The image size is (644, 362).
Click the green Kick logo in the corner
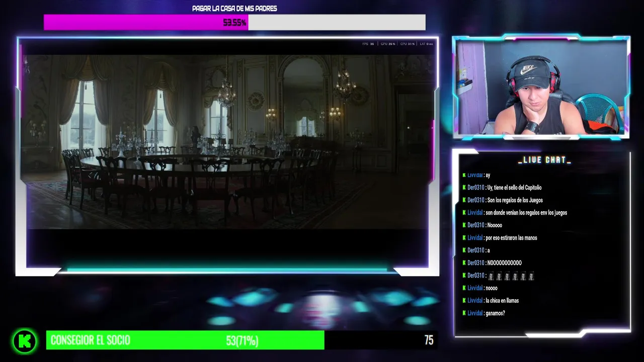(25, 340)
